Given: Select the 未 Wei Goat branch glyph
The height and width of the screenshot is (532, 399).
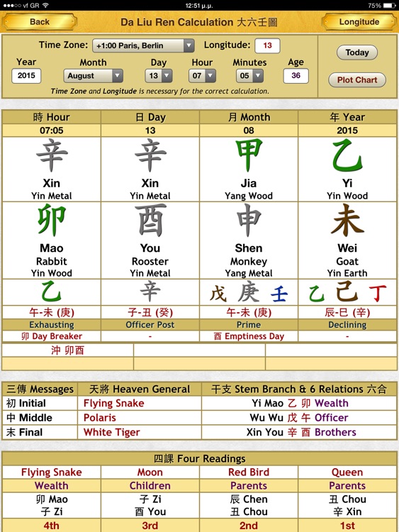Looking at the screenshot, I should 347,221.
